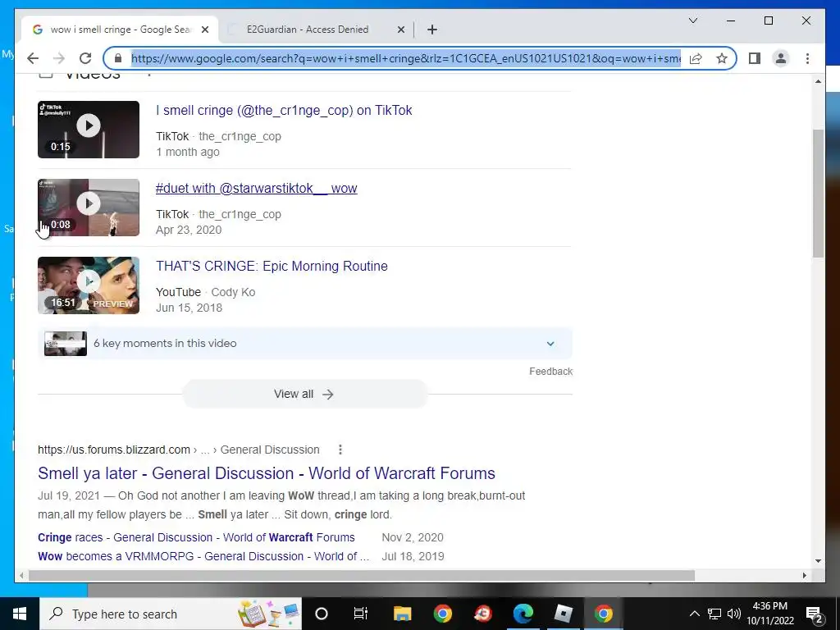Open volume control tray icon
This screenshot has width=840, height=630.
[x=734, y=614]
